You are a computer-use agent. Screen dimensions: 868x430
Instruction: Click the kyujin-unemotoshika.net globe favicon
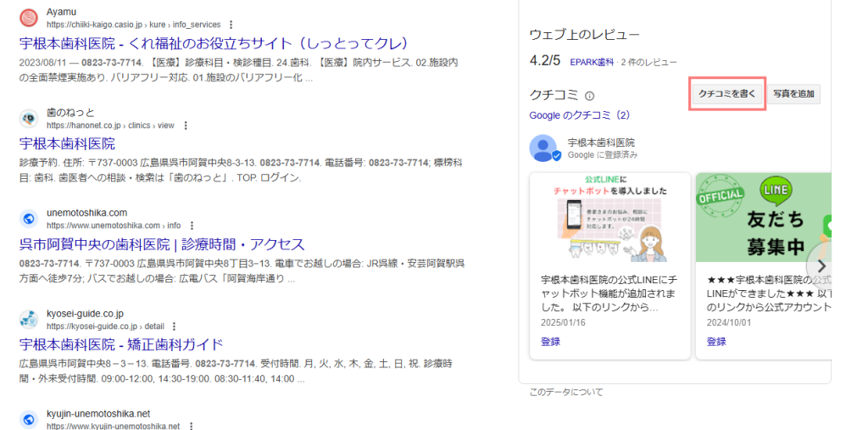tap(29, 420)
